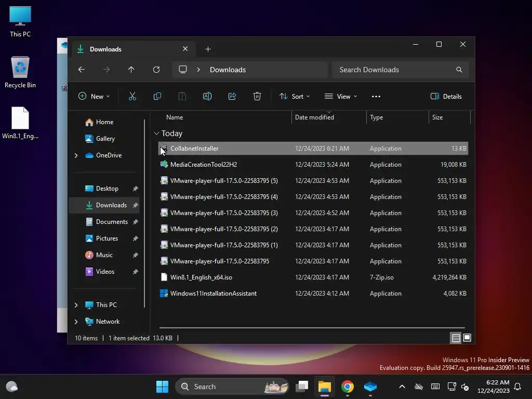Image resolution: width=532 pixels, height=399 pixels.
Task: Select VMware-player-full-17.5.0-22583795 (5)
Action: coord(313,181)
